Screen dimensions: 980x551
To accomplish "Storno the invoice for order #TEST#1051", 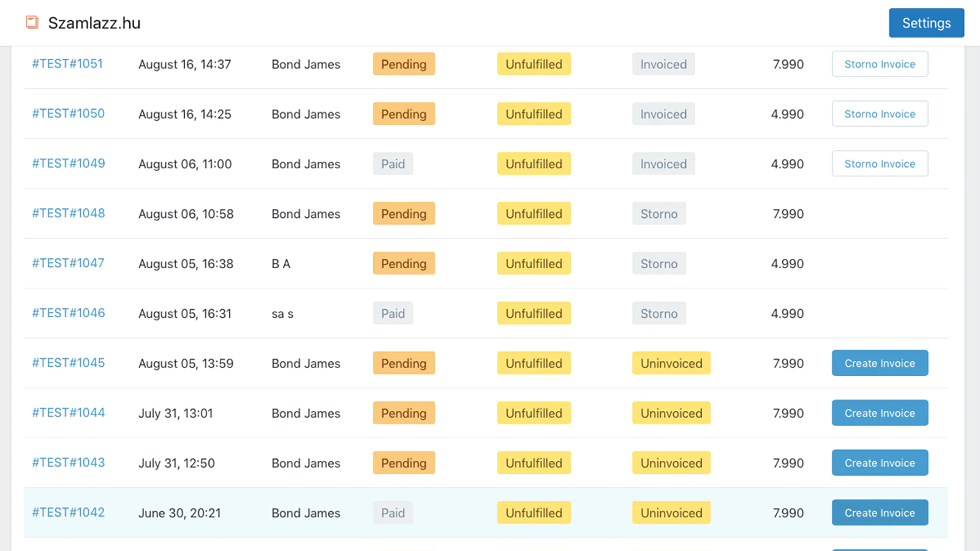I will (880, 64).
